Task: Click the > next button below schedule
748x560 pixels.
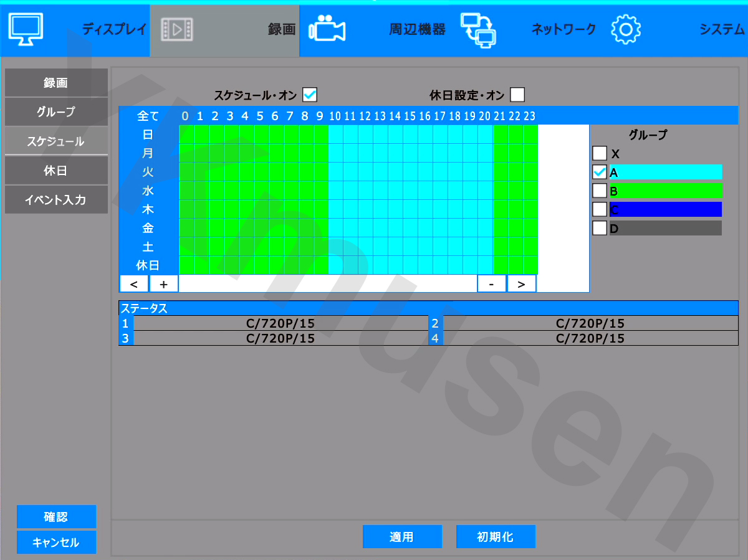Action: coord(522,284)
